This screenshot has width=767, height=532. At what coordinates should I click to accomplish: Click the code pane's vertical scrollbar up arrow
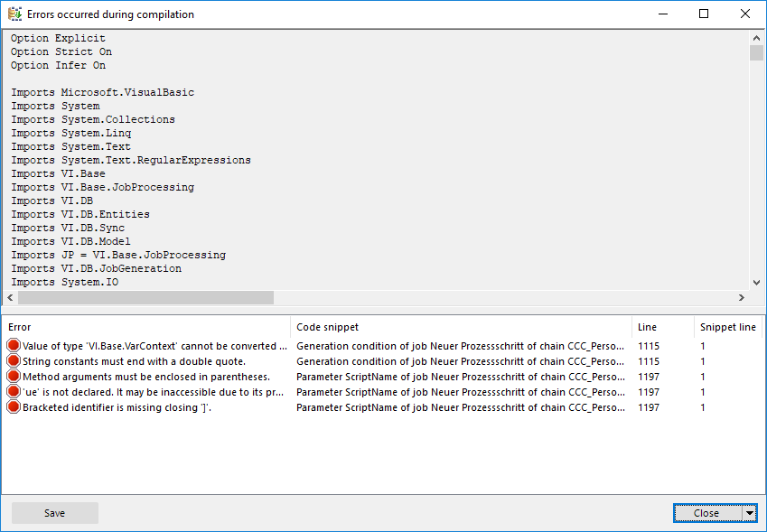(756, 38)
